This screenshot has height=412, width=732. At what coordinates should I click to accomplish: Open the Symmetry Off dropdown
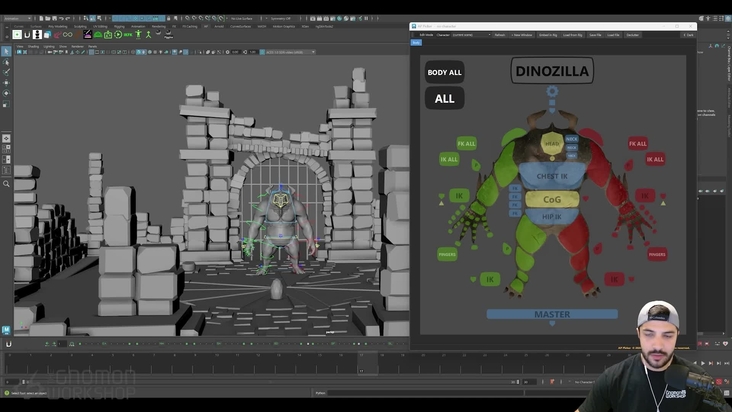[x=282, y=19]
